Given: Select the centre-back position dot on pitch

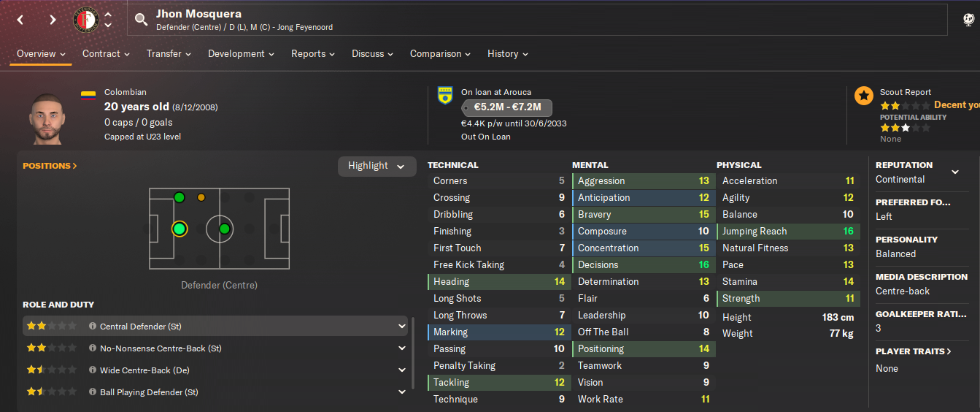Looking at the screenshot, I should [x=180, y=229].
